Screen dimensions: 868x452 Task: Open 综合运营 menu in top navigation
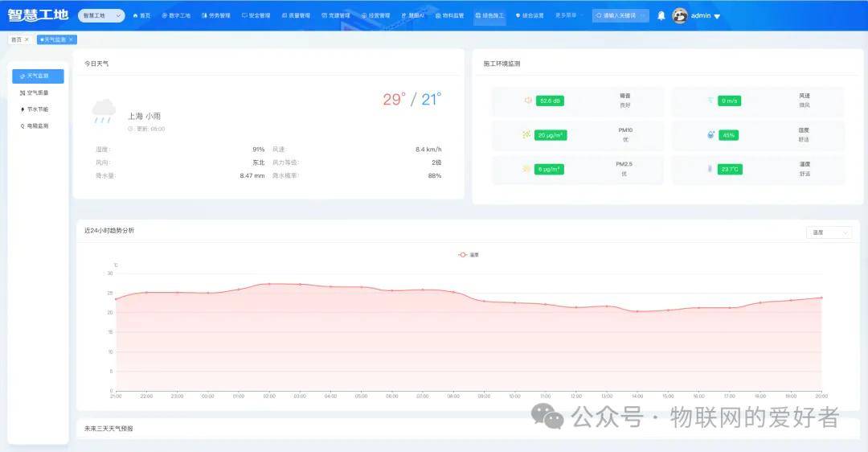click(x=530, y=15)
